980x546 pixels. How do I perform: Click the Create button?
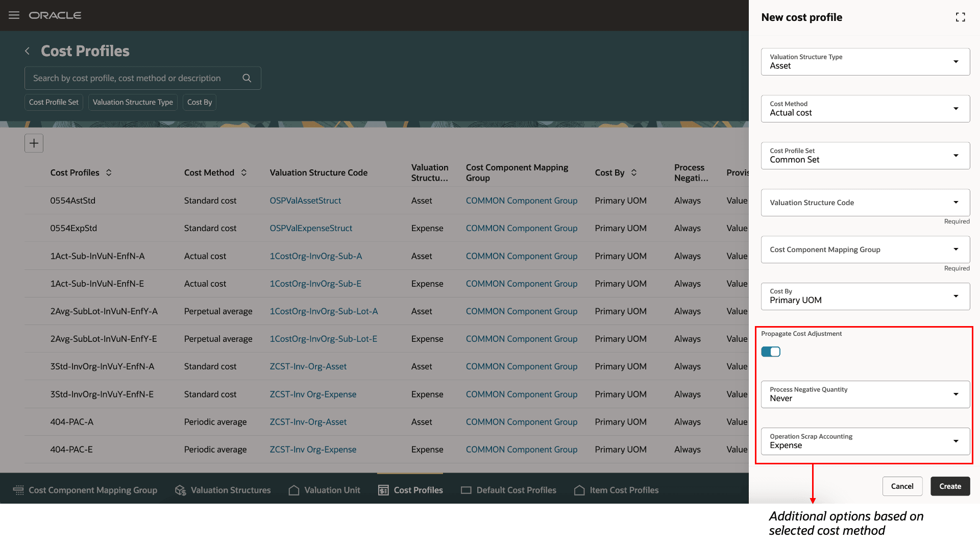tap(950, 486)
